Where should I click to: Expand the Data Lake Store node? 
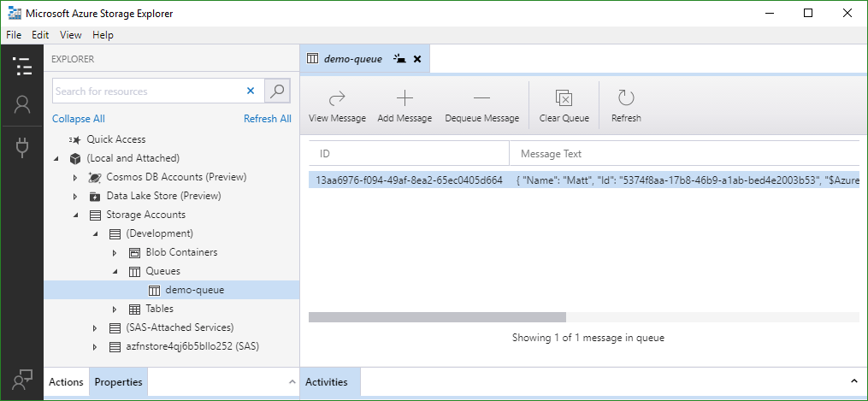(x=75, y=197)
